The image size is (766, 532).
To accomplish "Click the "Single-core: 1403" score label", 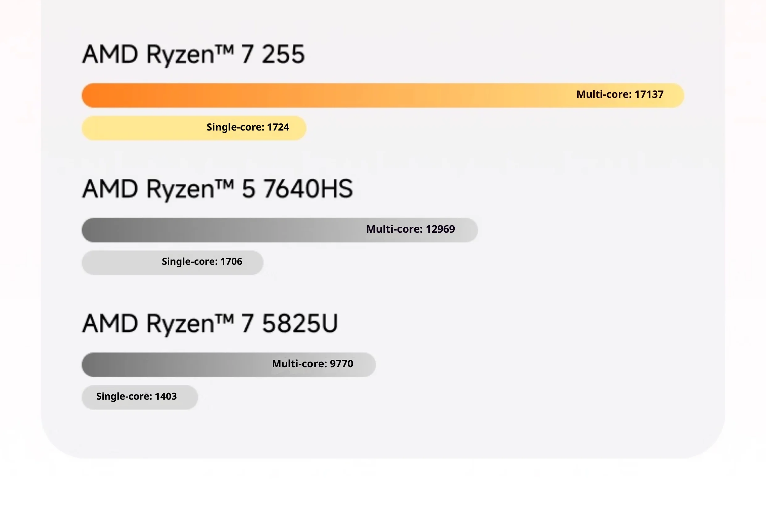I will (137, 396).
